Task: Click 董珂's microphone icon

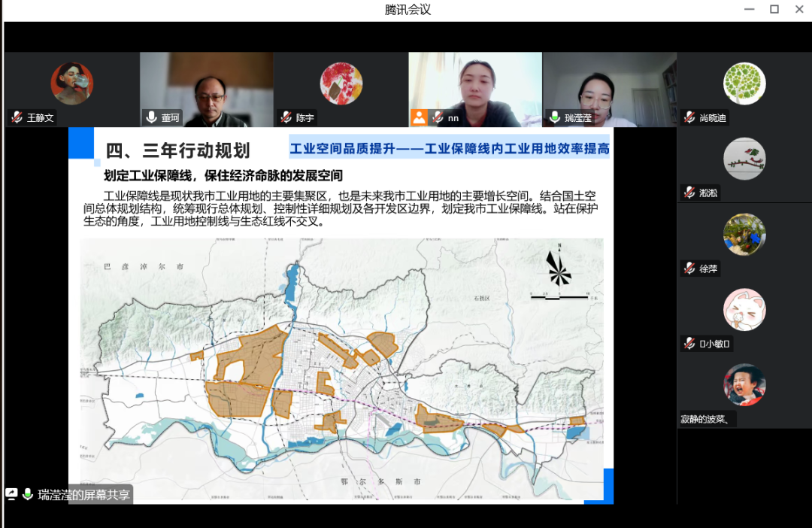Action: tap(152, 117)
